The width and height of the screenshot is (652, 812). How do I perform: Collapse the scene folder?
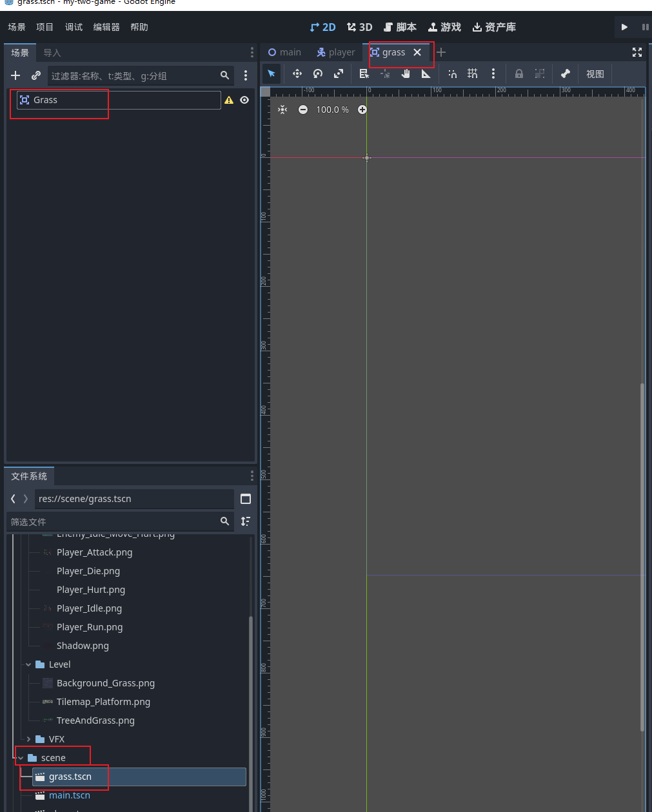pos(21,758)
